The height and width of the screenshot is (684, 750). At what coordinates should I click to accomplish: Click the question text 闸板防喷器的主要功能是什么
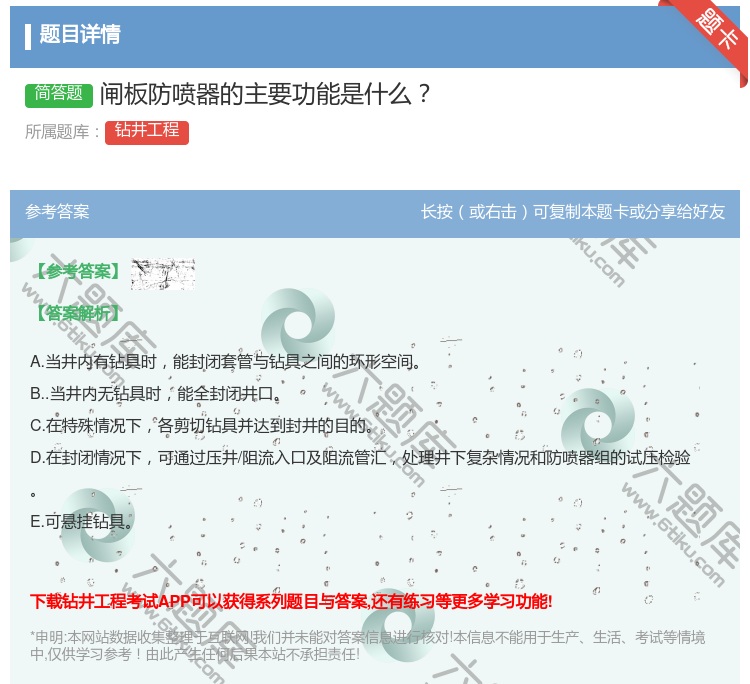pos(265,94)
